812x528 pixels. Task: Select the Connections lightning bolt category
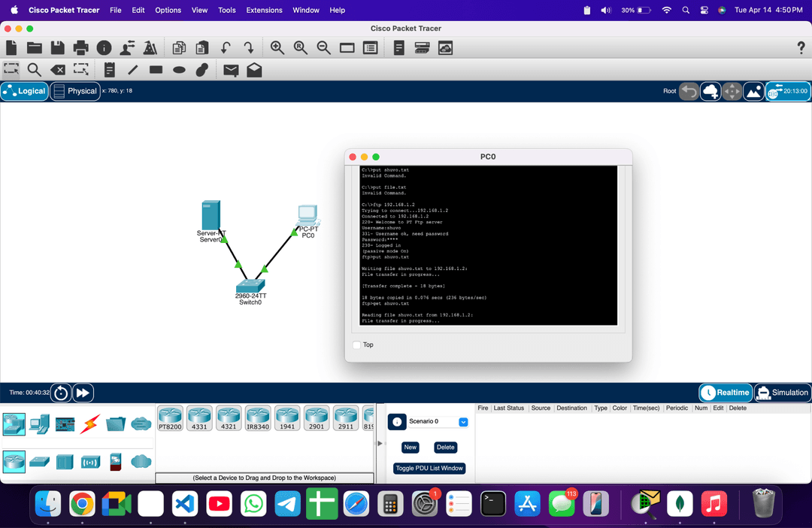coord(89,424)
